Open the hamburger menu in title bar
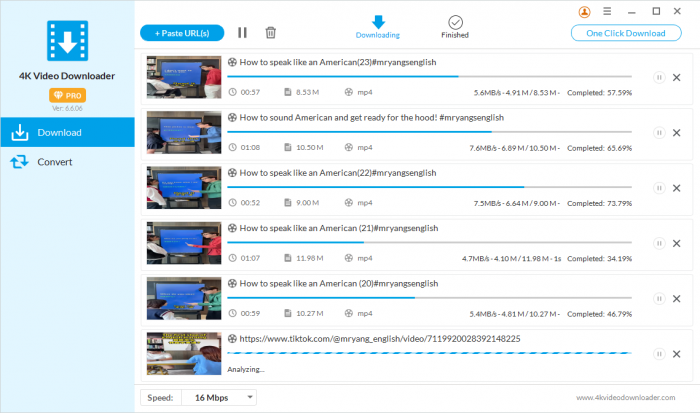This screenshot has width=700, height=413. click(x=607, y=12)
